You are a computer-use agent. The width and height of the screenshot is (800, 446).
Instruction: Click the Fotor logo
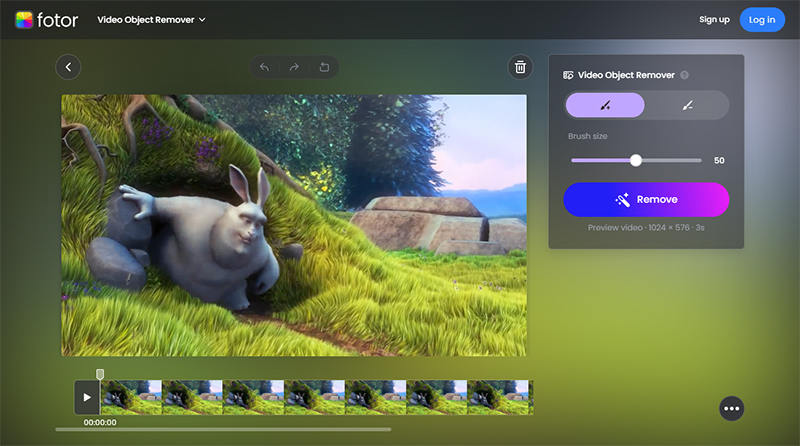tap(46, 20)
